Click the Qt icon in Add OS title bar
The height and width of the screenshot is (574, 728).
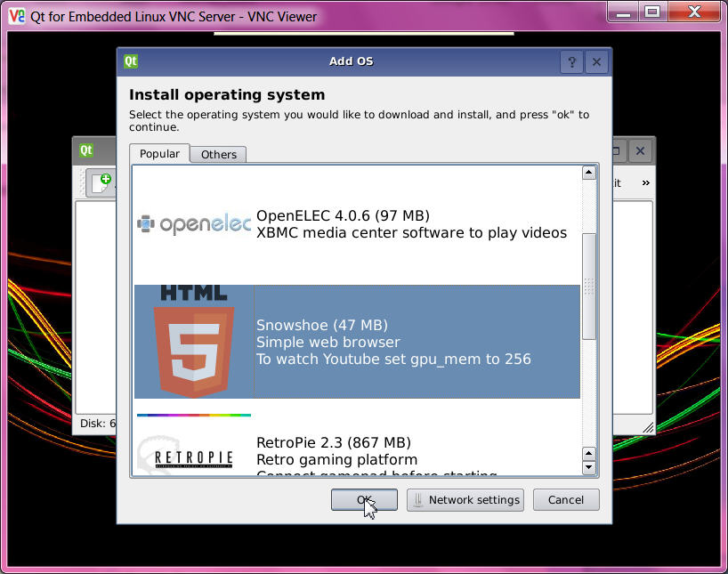(131, 61)
